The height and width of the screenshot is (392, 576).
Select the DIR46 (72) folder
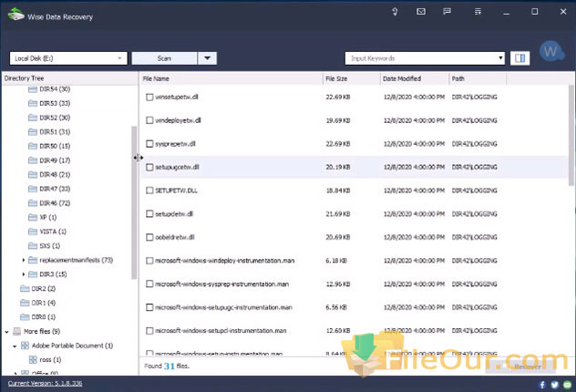pos(55,203)
